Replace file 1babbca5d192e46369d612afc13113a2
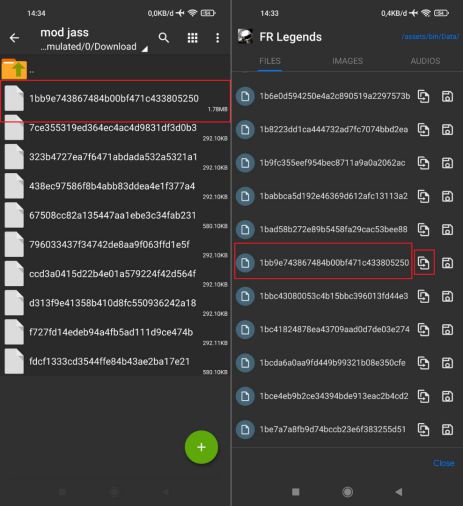 click(x=424, y=196)
